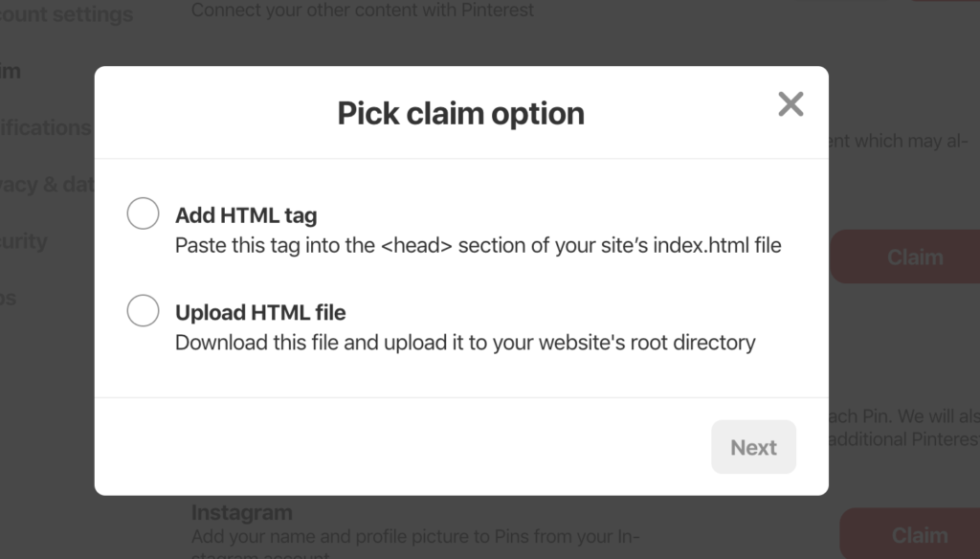Click Instagram's "Add your name and profile picture" text
The width and height of the screenshot is (980, 559).
tap(414, 537)
